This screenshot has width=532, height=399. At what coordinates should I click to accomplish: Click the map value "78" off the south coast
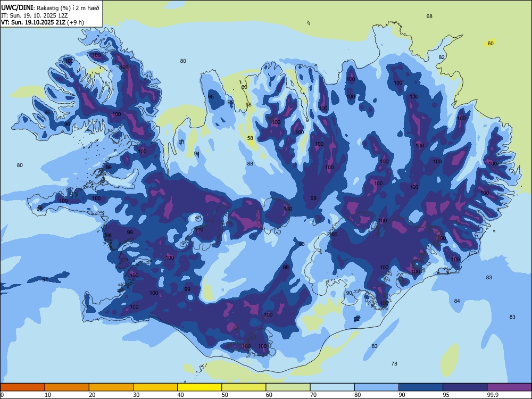pyautogui.click(x=394, y=364)
